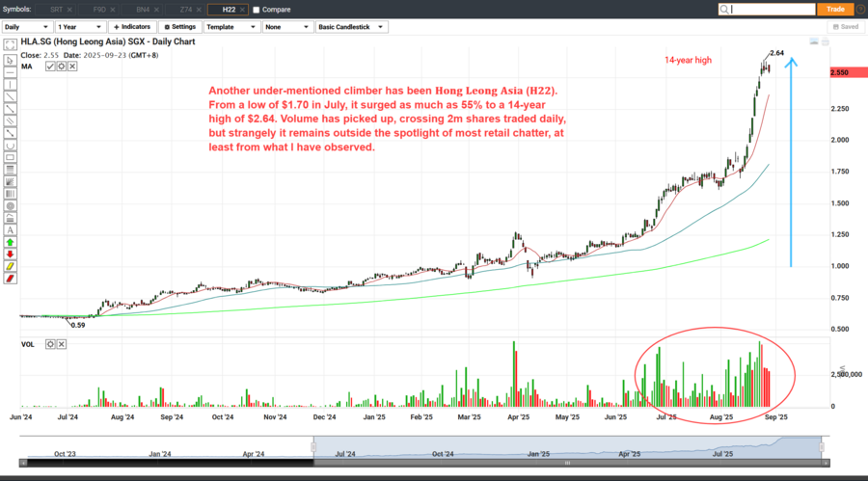868x481 pixels.
Task: Select the arrow-ended line tool
Action: tap(10, 133)
